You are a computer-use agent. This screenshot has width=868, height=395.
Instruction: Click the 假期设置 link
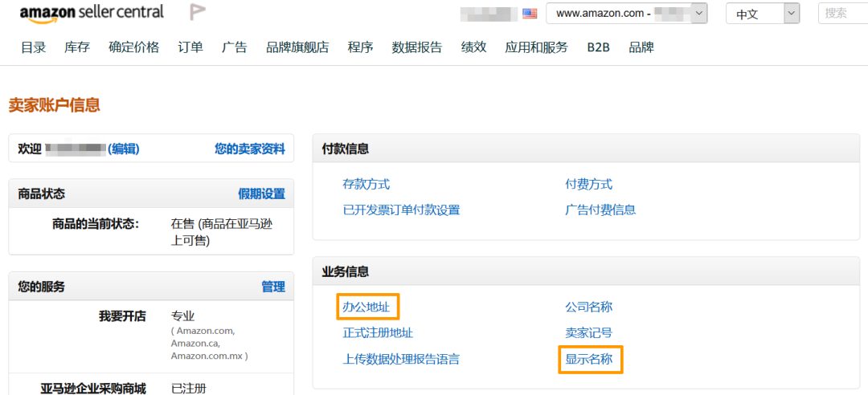[262, 193]
